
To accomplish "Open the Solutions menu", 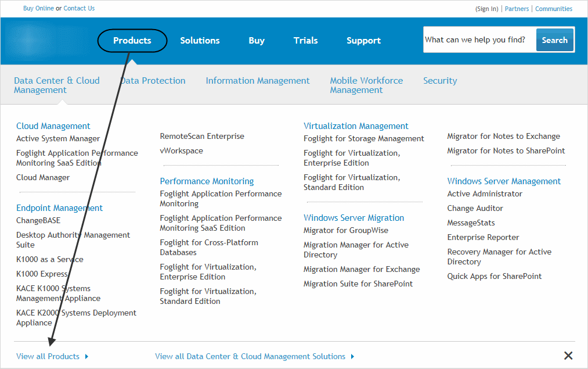I will click(200, 41).
